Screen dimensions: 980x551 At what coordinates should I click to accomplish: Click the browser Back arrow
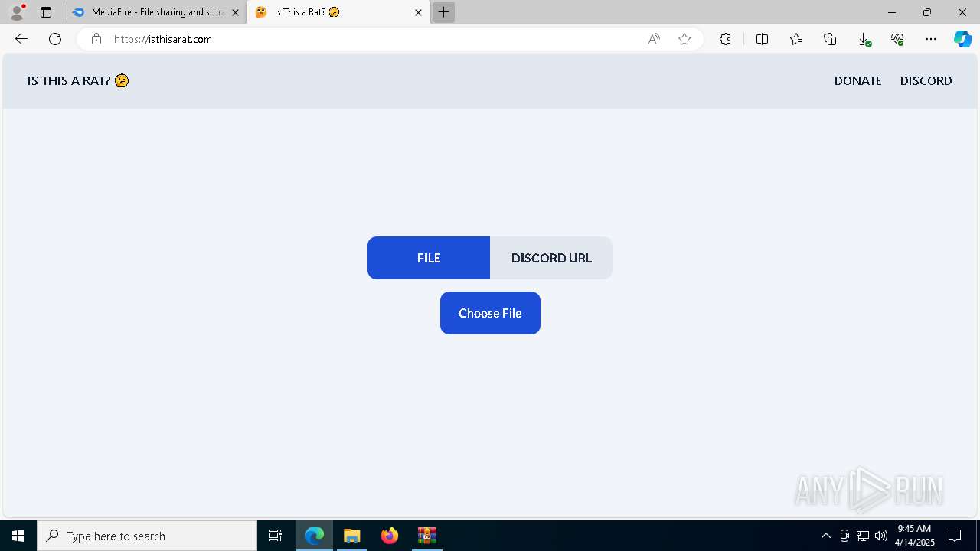(x=21, y=39)
